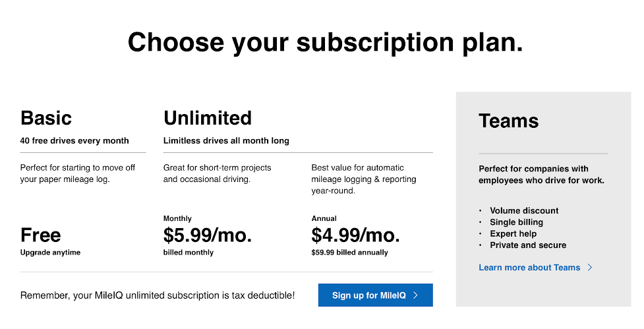This screenshot has width=644, height=329.
Task: Click the Sign up for MileIQ button
Action: point(376,295)
